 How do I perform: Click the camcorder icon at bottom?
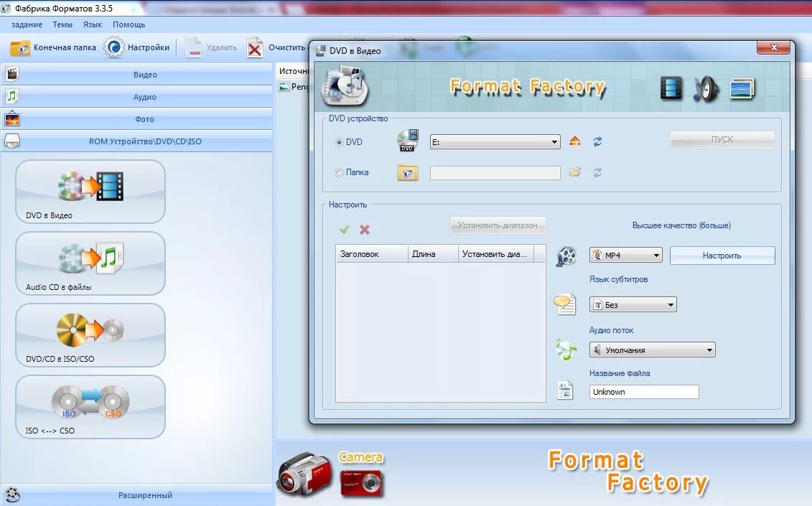tap(304, 473)
